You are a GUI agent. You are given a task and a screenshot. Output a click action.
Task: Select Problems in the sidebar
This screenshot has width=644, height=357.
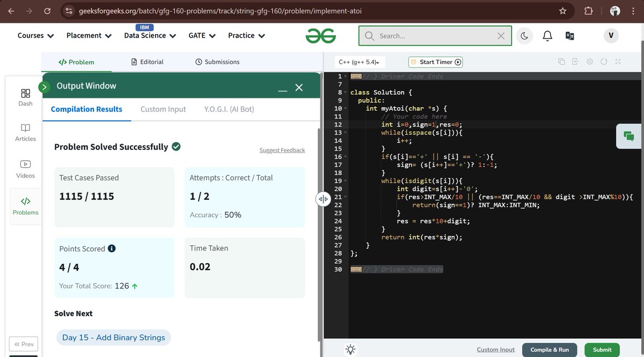point(26,206)
